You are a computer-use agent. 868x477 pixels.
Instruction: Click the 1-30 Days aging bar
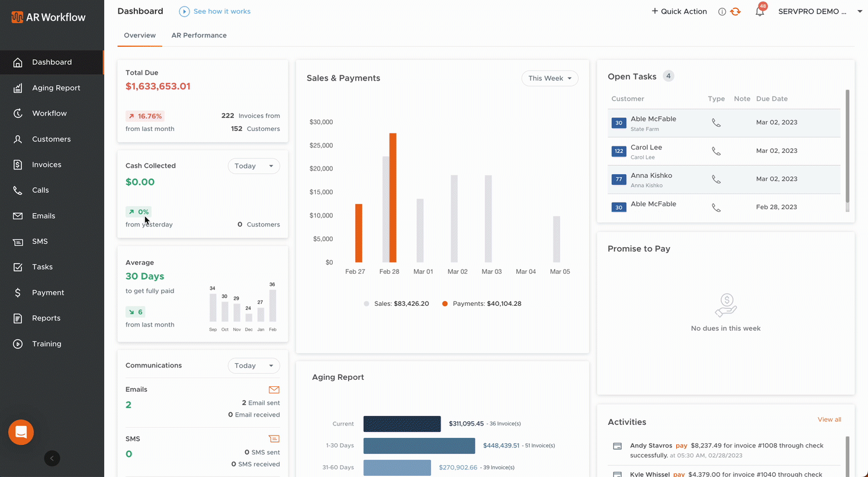tap(419, 446)
